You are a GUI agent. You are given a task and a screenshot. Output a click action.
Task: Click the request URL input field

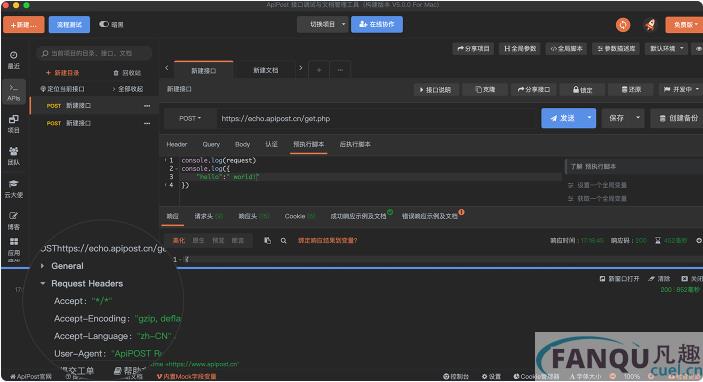coord(377,118)
